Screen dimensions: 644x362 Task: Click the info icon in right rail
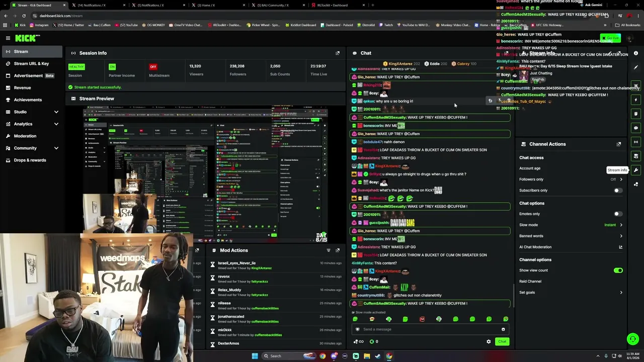coord(636,53)
